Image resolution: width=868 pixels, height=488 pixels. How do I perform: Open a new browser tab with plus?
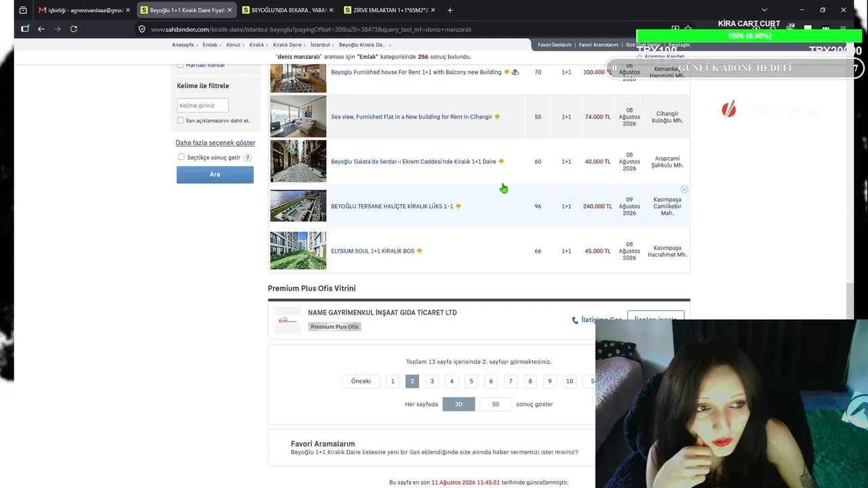pyautogui.click(x=450, y=10)
